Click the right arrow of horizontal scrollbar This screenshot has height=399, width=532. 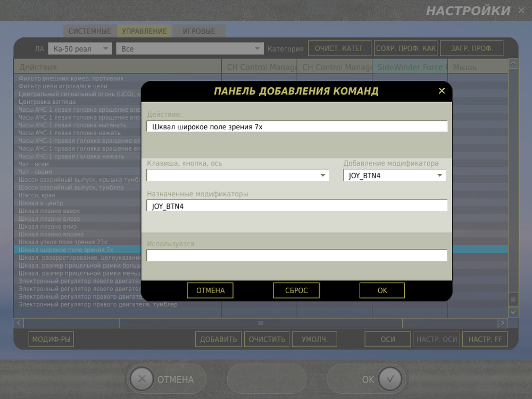(x=502, y=322)
